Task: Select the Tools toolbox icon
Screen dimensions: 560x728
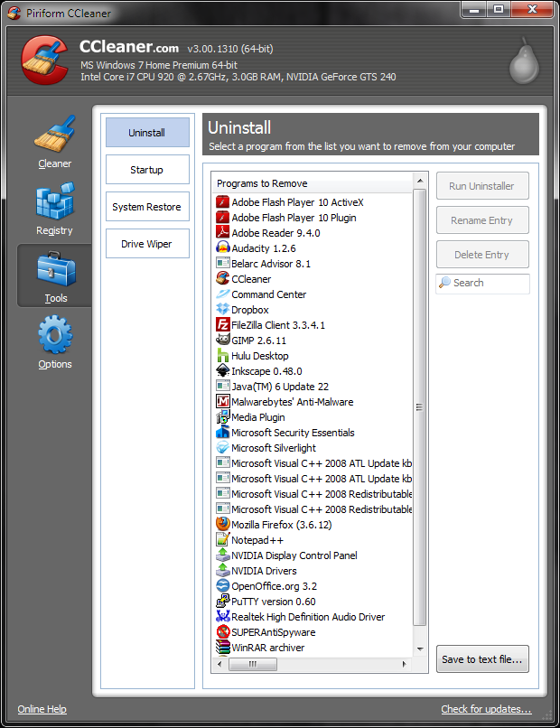Action: [x=56, y=269]
